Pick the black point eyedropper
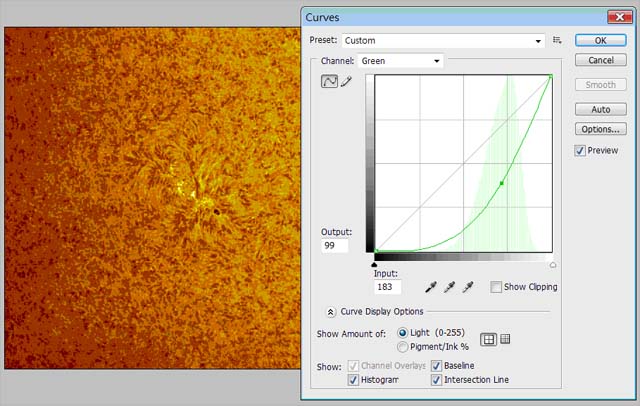The image size is (640, 406). point(432,287)
